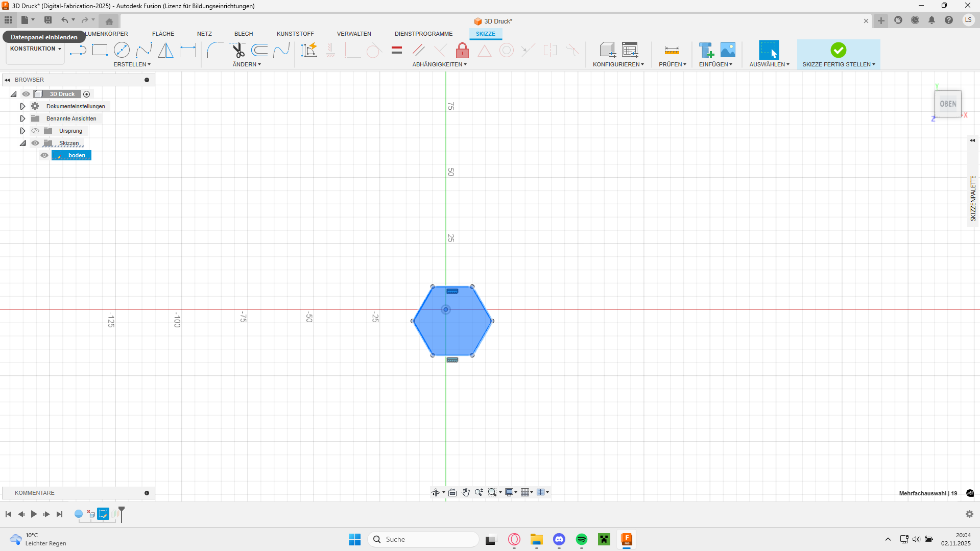Hide the boden sketch visibility

tap(44, 155)
